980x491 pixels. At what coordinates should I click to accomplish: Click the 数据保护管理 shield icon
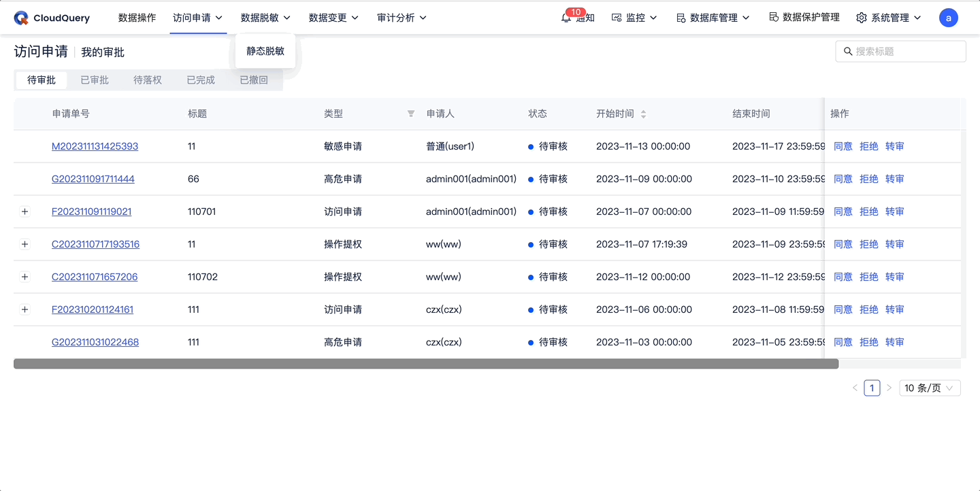tap(774, 18)
